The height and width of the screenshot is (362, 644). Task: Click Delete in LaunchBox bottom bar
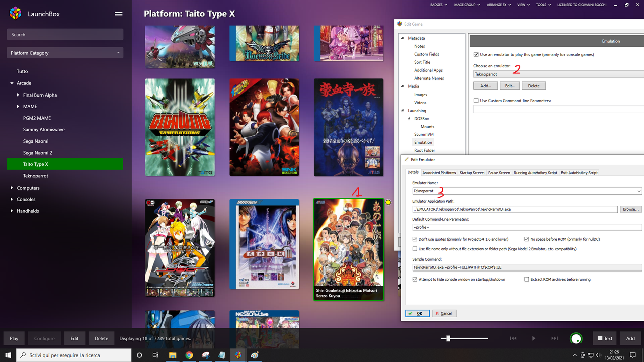[x=102, y=338]
